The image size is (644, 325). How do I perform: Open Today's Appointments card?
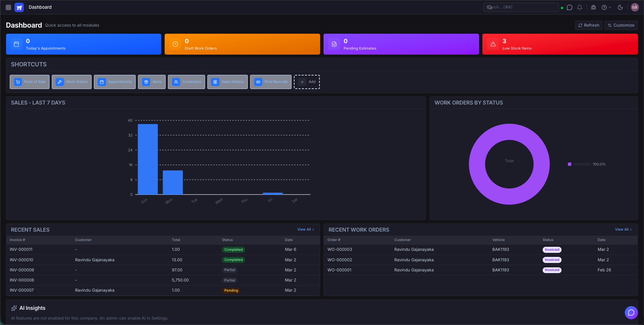click(83, 44)
